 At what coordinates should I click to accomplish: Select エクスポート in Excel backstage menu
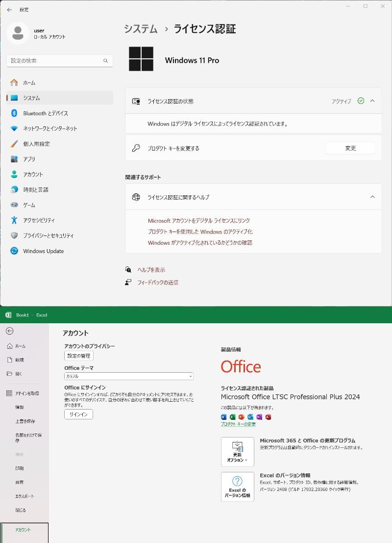pos(24,496)
